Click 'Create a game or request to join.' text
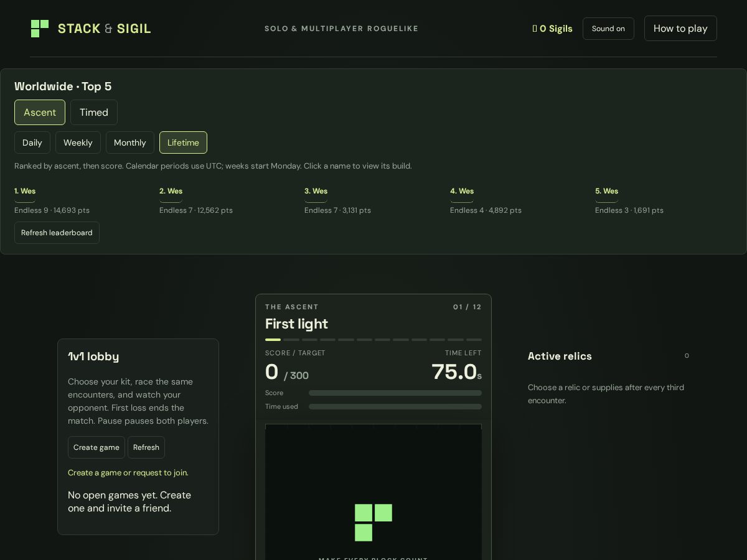 128,473
